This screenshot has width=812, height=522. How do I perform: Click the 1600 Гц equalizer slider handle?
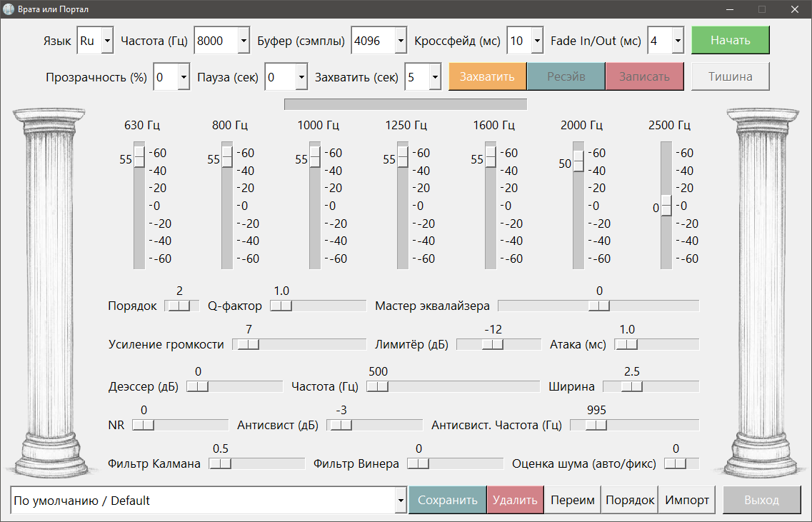click(491, 157)
